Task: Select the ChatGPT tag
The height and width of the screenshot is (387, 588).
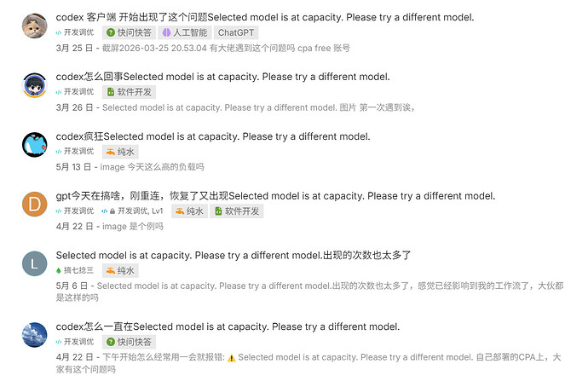Action: click(x=236, y=33)
